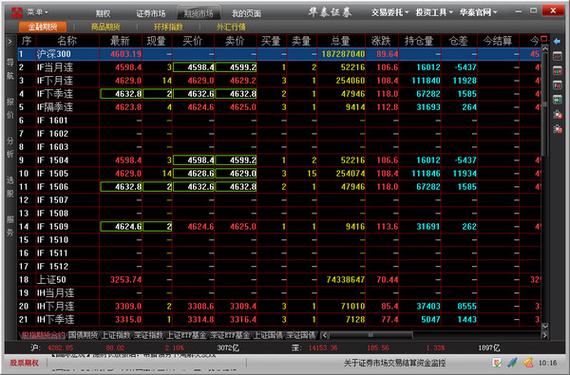Toggle the red column-settings box in header

(x=544, y=39)
